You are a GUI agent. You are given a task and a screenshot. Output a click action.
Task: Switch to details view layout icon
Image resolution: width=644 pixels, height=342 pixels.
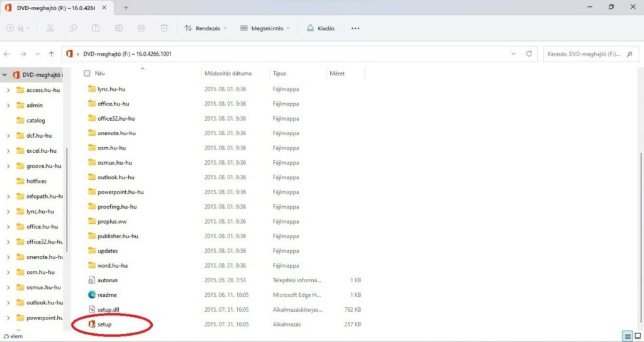(x=628, y=336)
